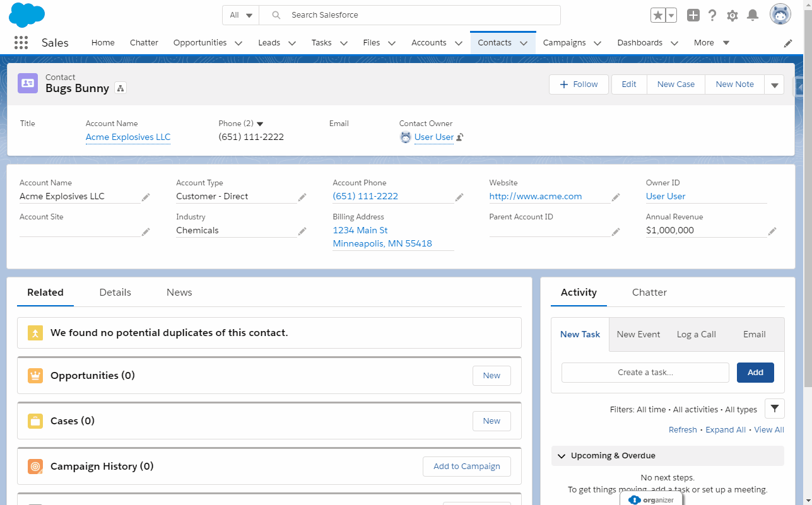Open the Organizer extension widget
The height and width of the screenshot is (505, 812).
coord(652,499)
